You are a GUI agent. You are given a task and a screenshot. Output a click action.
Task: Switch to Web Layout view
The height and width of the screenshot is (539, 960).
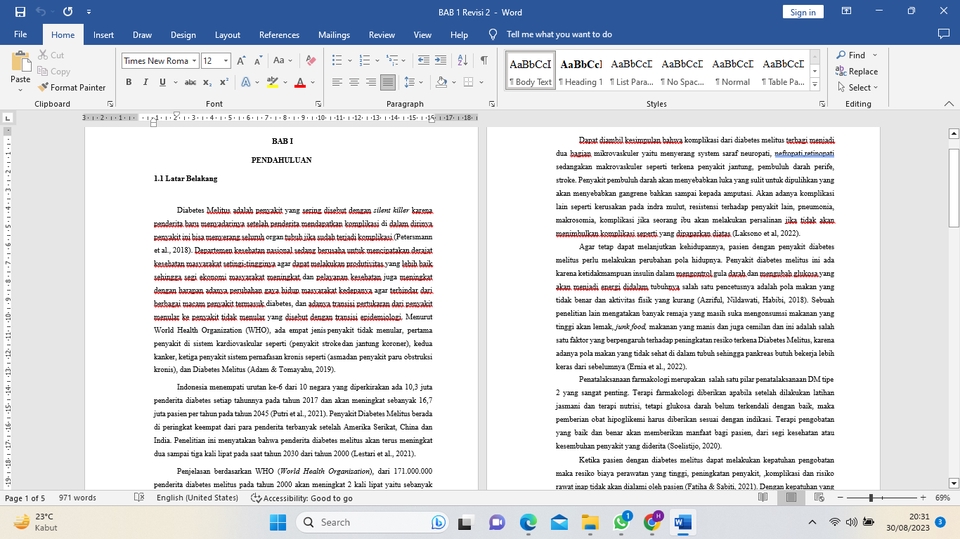point(819,498)
